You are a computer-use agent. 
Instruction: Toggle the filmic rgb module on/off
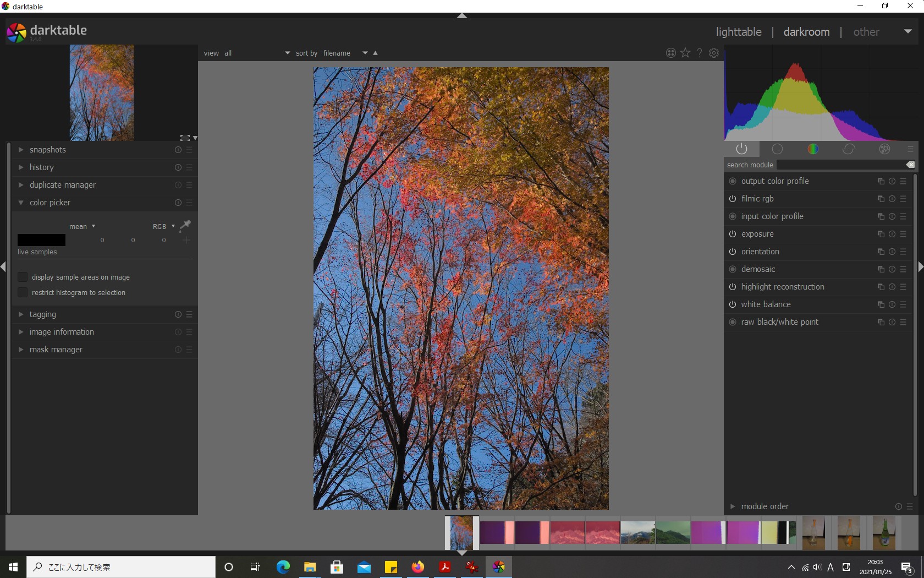coord(733,199)
